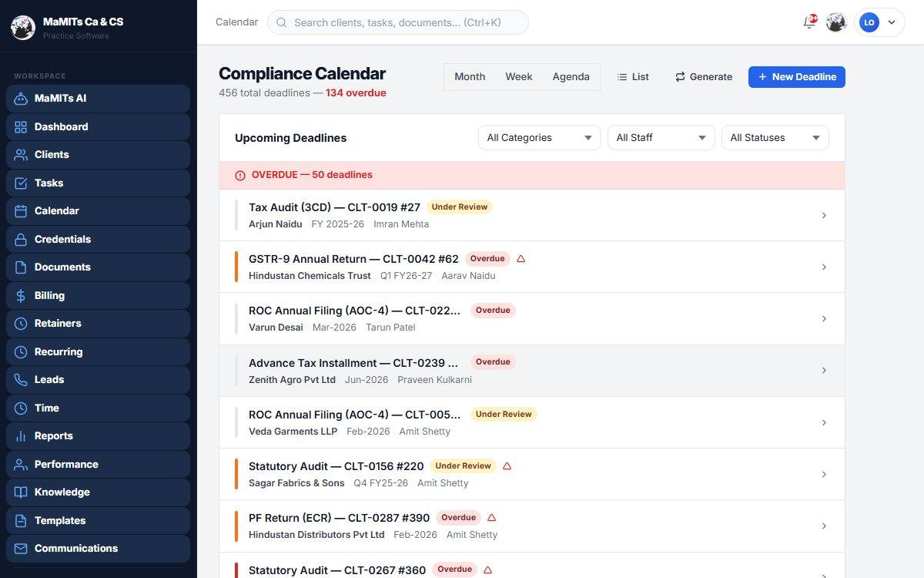Click the New Deadline button

797,76
